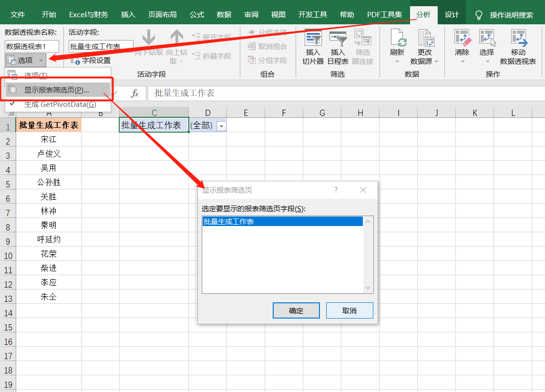Select cell containing 呼延灼
Image resolution: width=545 pixels, height=392 pixels.
[49, 239]
